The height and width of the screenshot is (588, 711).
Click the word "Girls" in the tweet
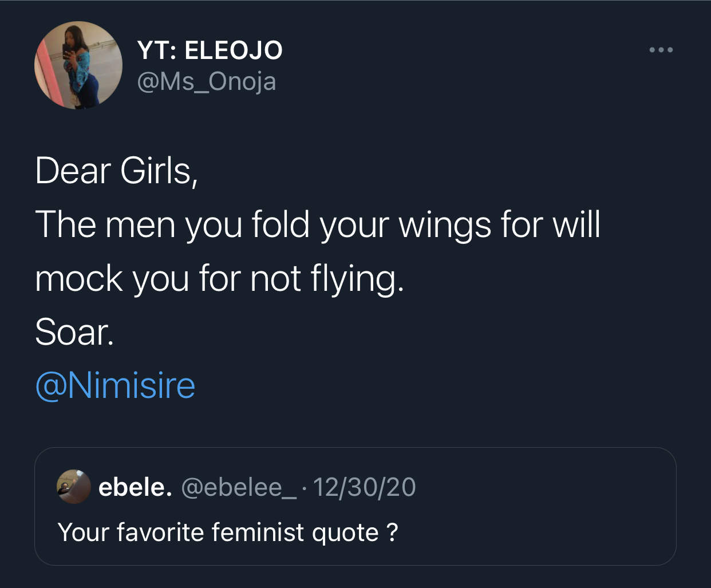point(156,171)
